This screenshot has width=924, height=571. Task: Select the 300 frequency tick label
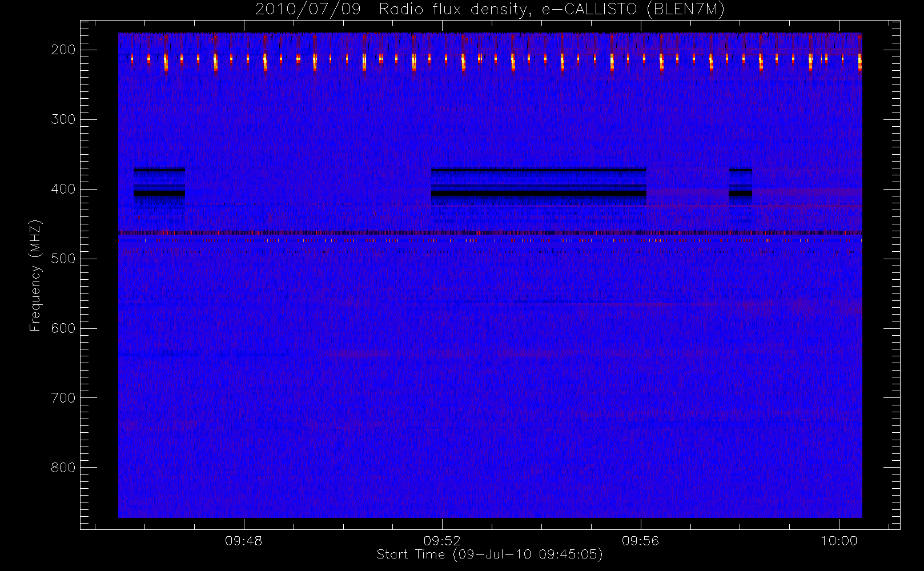click(63, 119)
